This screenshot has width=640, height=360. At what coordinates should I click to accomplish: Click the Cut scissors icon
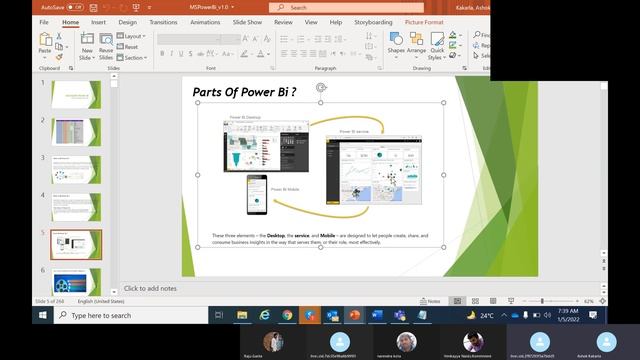(x=59, y=36)
